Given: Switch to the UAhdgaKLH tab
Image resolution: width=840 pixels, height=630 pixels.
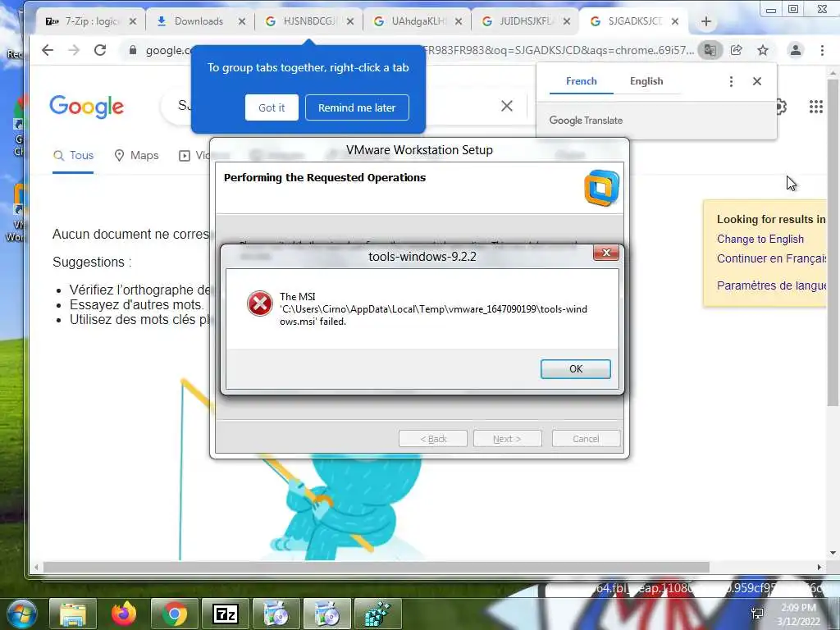Looking at the screenshot, I should point(418,21).
